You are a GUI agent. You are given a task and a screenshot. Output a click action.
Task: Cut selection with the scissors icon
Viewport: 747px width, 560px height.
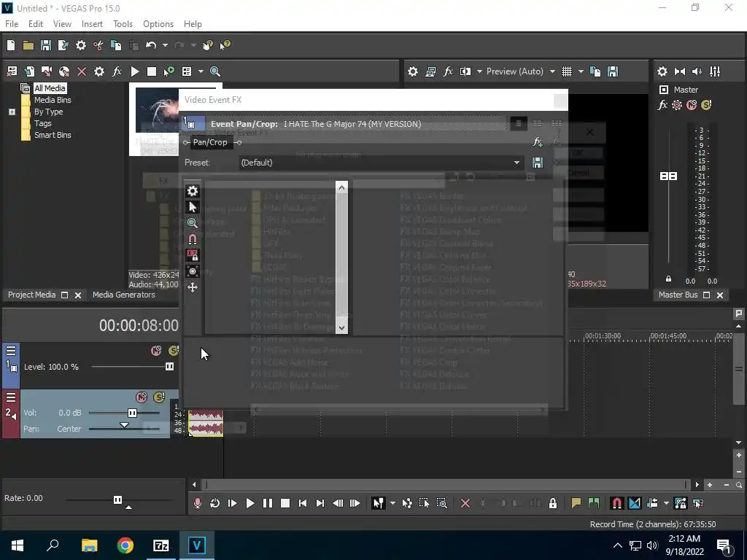(x=98, y=45)
